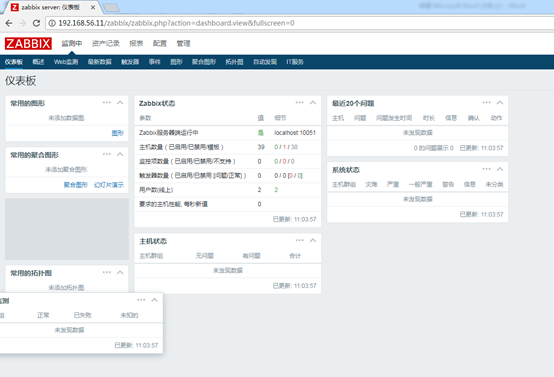This screenshot has height=377, width=554.
Task: Open options menu of 系统状态 widget
Action: pos(487,169)
